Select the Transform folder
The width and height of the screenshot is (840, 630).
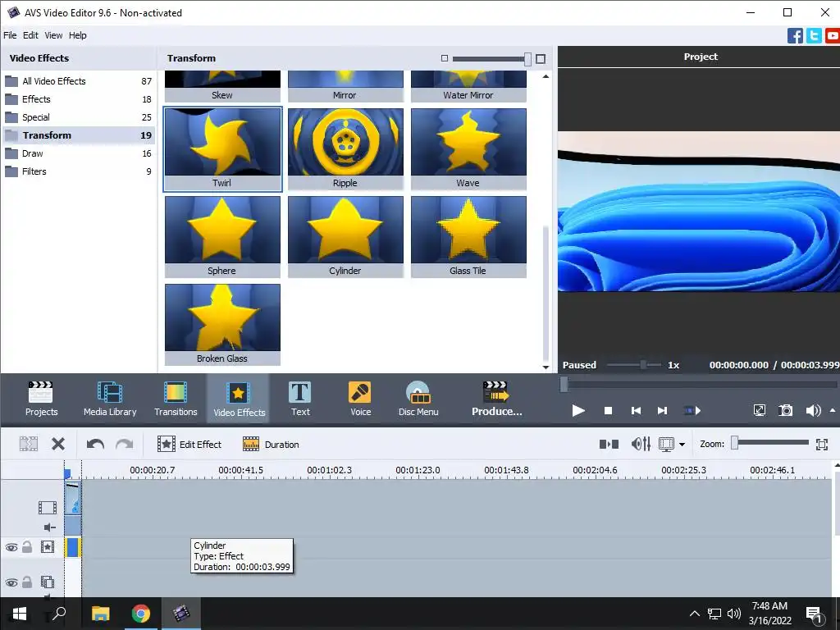(78, 135)
